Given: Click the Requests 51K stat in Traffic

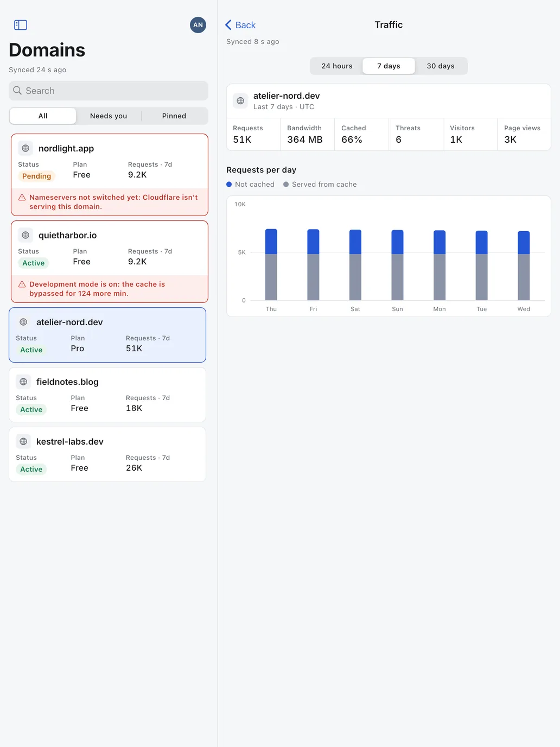Looking at the screenshot, I should (x=253, y=134).
